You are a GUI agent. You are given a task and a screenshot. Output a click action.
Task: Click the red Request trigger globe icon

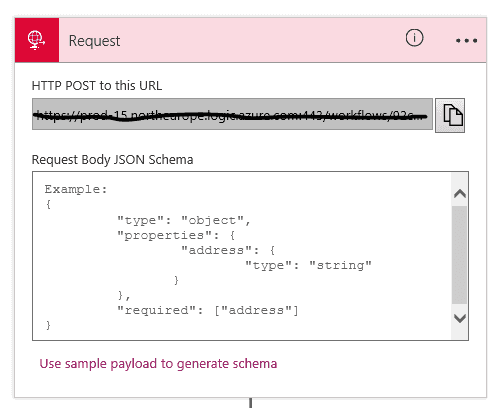[x=37, y=40]
